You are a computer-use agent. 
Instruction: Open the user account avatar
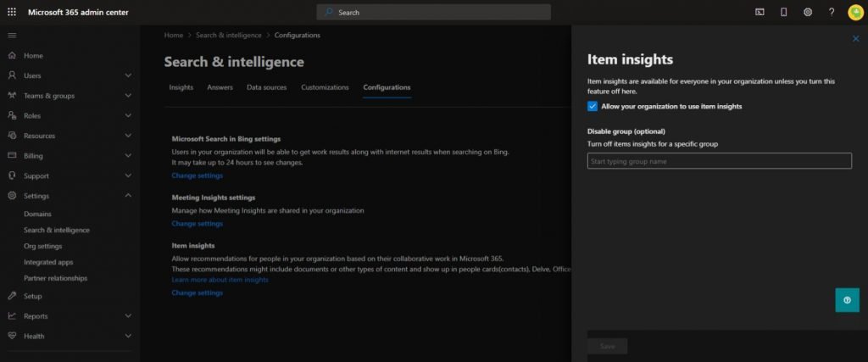click(x=854, y=12)
